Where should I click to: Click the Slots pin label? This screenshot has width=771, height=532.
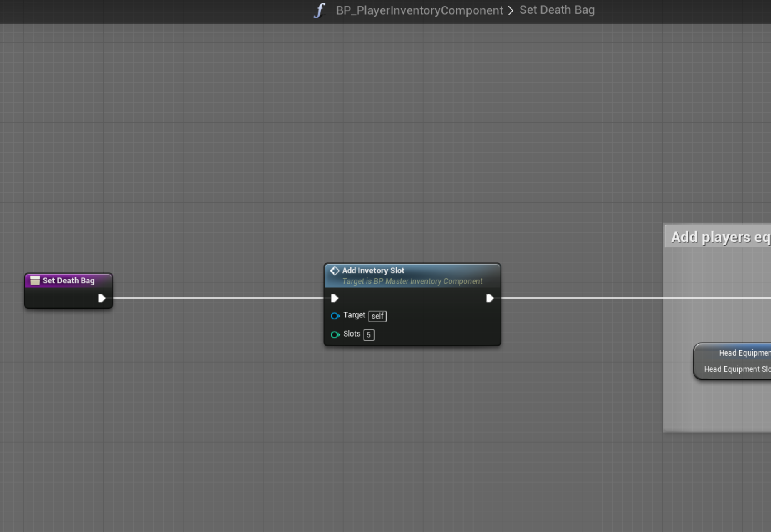pyautogui.click(x=352, y=334)
